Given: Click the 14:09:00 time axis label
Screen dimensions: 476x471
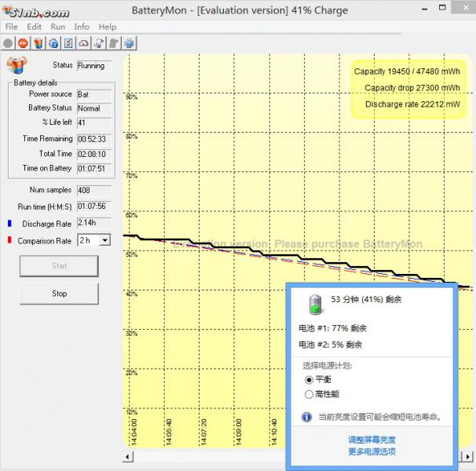Looking at the screenshot, I should (x=239, y=433).
